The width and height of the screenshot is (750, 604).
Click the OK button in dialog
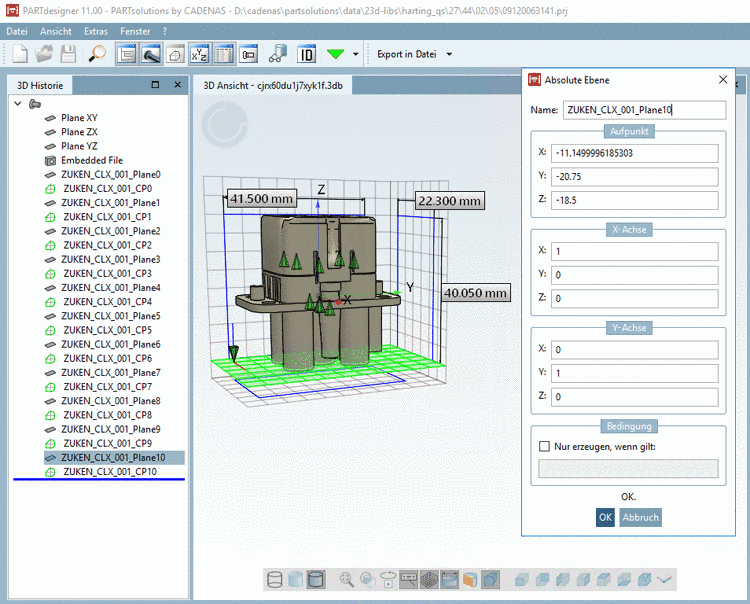tap(605, 517)
